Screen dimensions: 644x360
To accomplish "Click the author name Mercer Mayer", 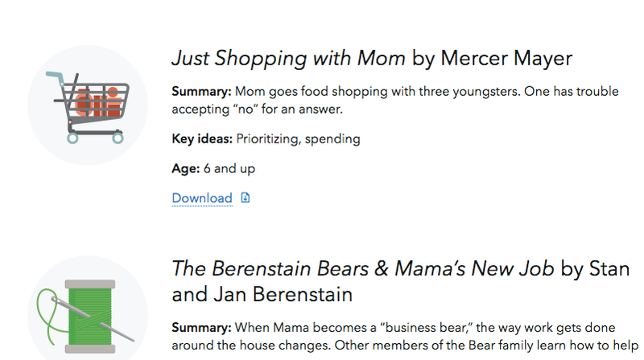I will click(506, 58).
